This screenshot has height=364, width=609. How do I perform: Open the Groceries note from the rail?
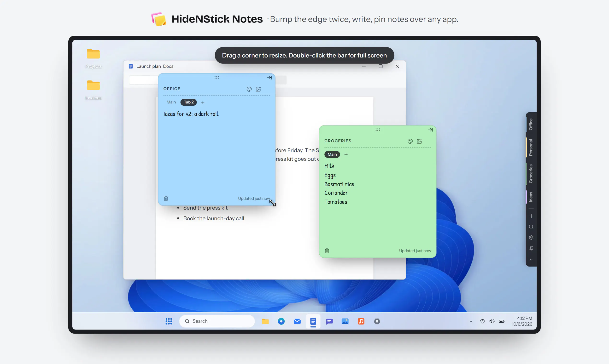[x=531, y=174]
